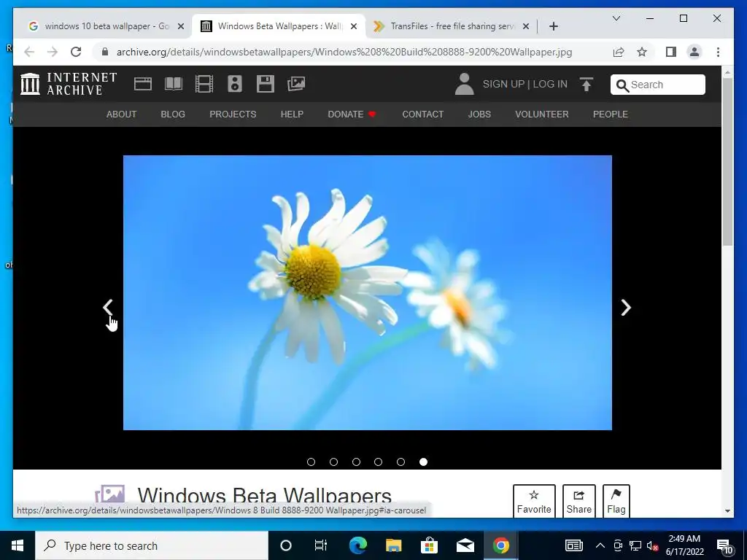Viewport: 747px width, 560px height.
Task: Click the page vertical scrollbar thumb
Action: tap(727, 162)
